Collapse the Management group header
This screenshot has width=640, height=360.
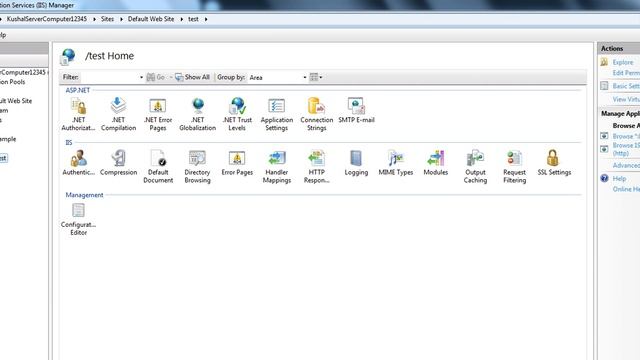[84, 195]
